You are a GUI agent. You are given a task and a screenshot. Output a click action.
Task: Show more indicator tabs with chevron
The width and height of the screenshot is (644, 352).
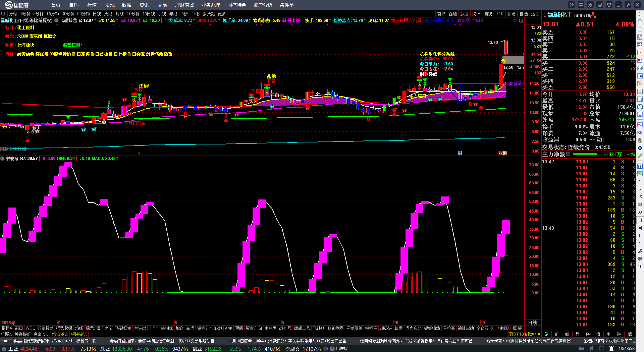pos(492,328)
